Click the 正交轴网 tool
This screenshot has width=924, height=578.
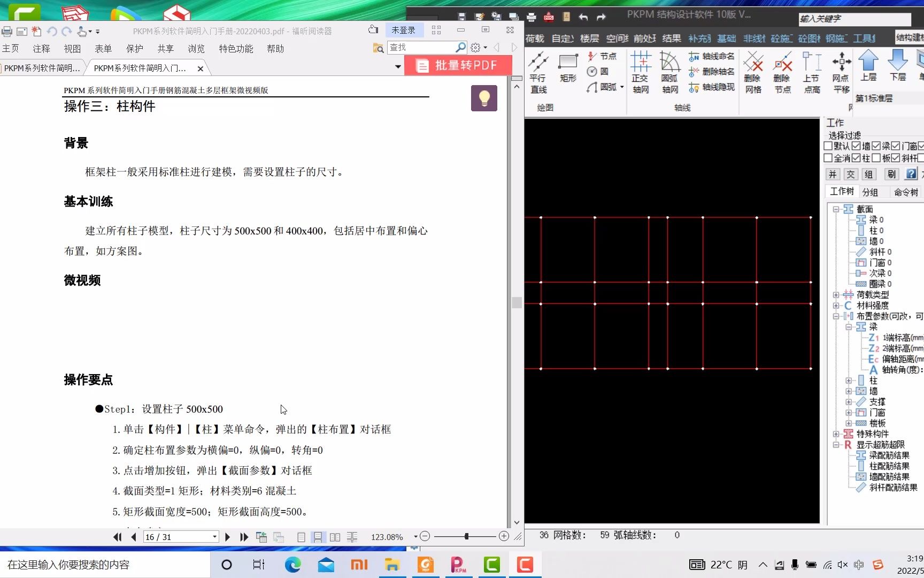(x=641, y=72)
